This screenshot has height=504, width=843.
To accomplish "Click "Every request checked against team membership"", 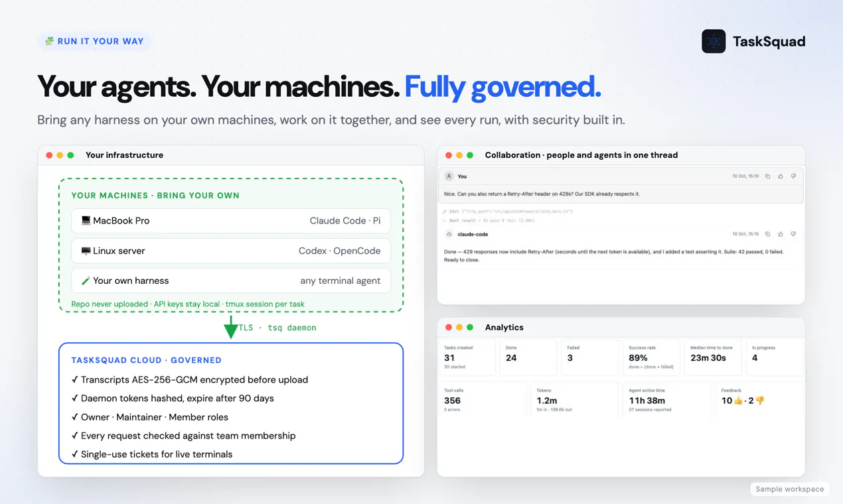I will pos(189,436).
